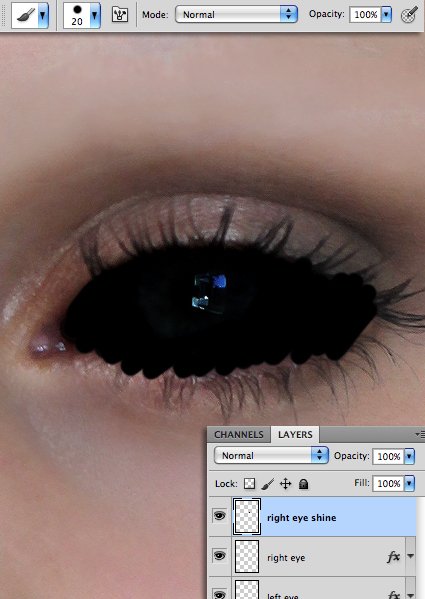
Task: Open the layer Opacity slider arrow
Action: tap(409, 456)
